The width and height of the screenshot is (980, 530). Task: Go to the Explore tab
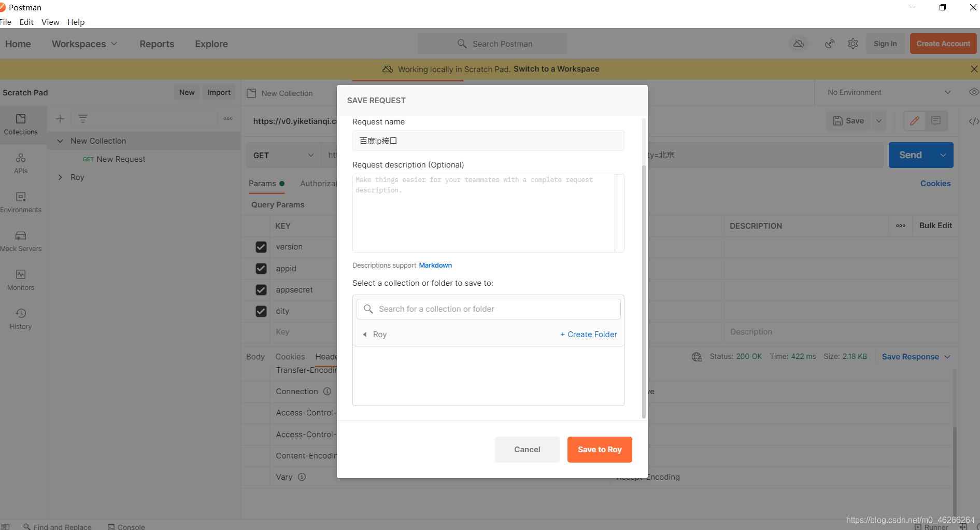coord(211,44)
